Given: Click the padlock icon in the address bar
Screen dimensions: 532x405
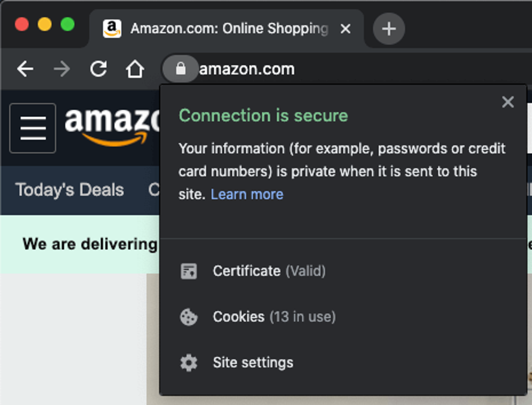Looking at the screenshot, I should tap(181, 69).
